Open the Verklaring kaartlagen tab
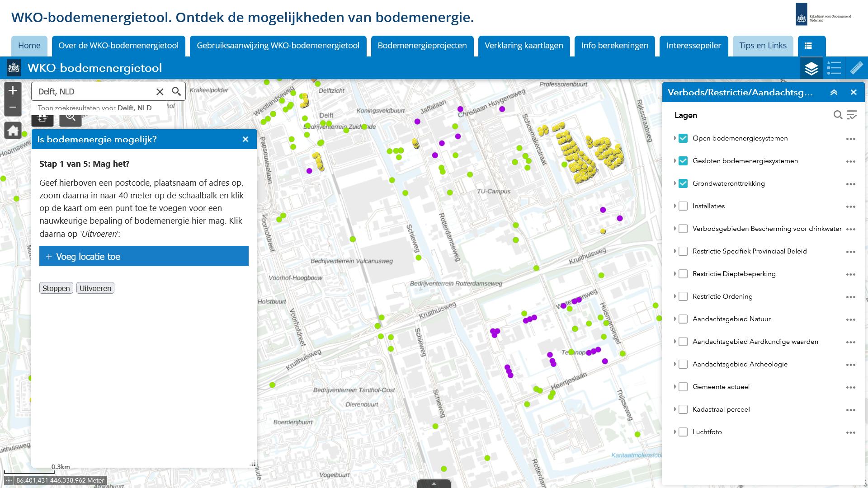This screenshot has height=488, width=868. tap(524, 46)
